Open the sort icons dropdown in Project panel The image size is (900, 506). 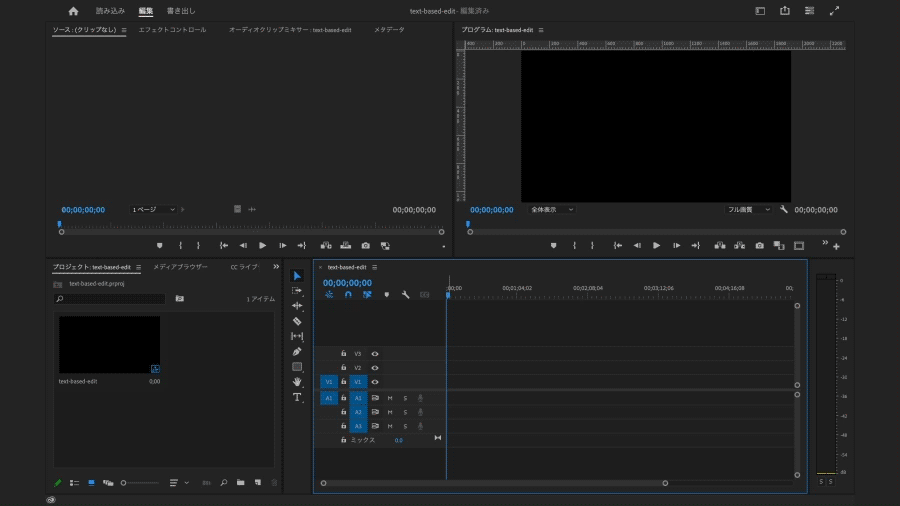tap(179, 482)
